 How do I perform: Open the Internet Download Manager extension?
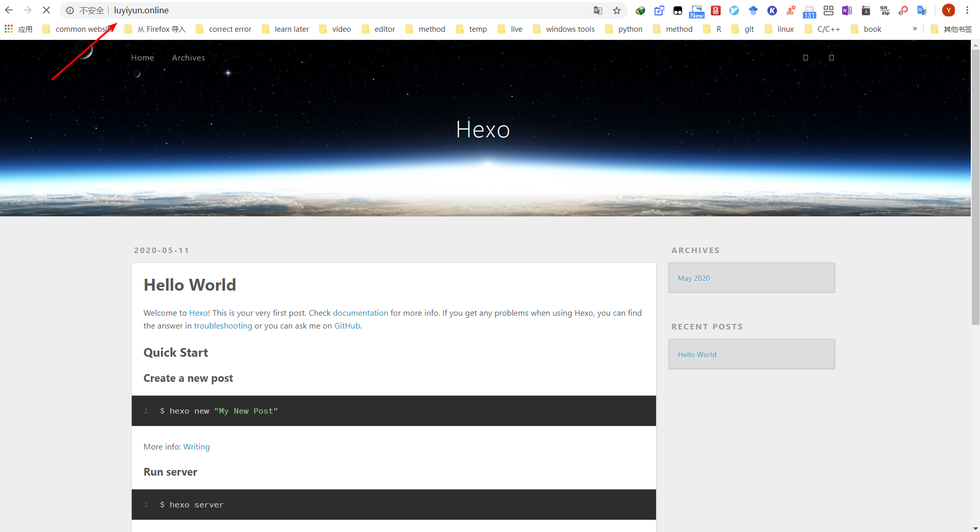point(640,10)
